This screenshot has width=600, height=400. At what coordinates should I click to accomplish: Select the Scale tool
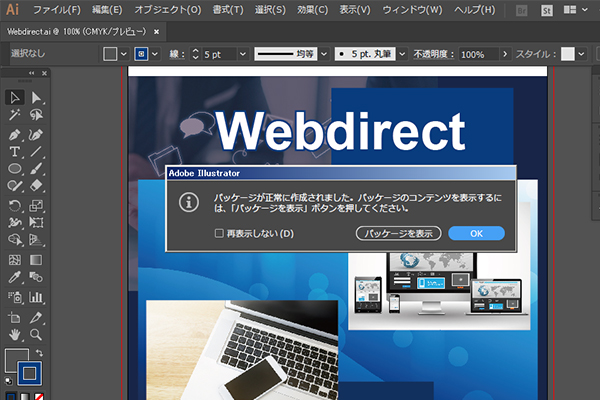click(36, 206)
